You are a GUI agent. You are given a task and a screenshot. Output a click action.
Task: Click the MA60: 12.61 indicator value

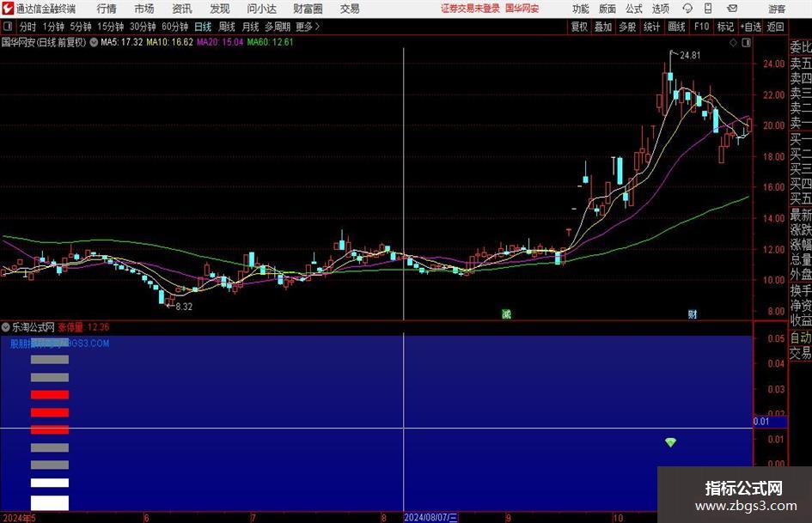[x=270, y=42]
